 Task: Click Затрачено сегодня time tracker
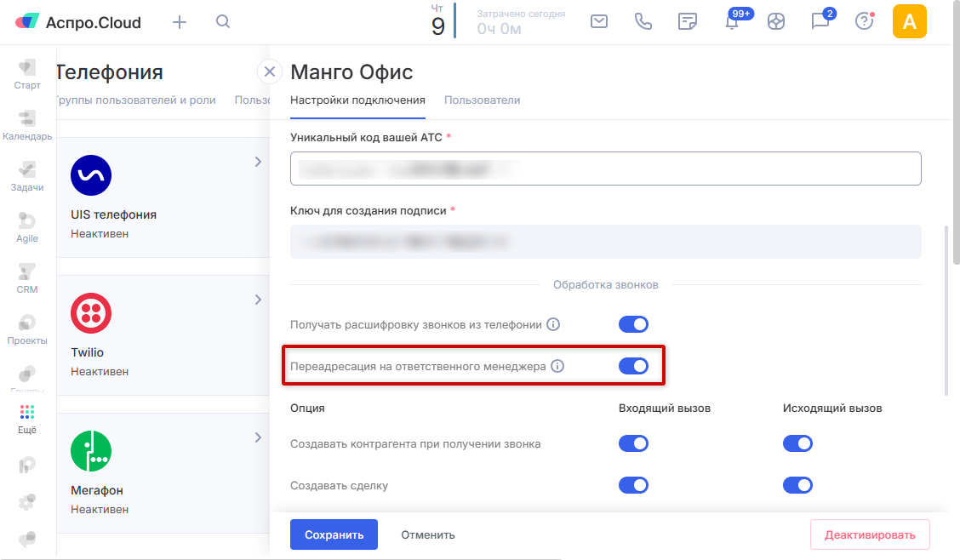(521, 22)
